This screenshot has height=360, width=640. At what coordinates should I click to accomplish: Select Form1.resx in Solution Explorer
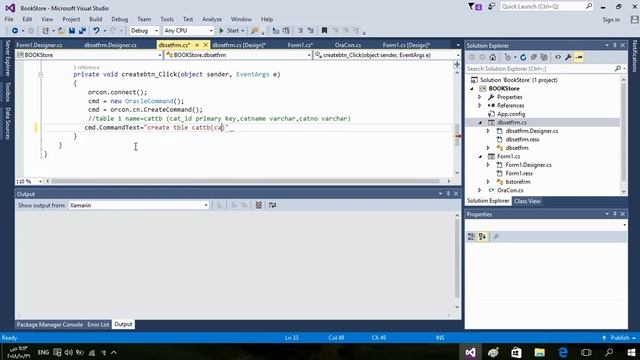pos(519,173)
